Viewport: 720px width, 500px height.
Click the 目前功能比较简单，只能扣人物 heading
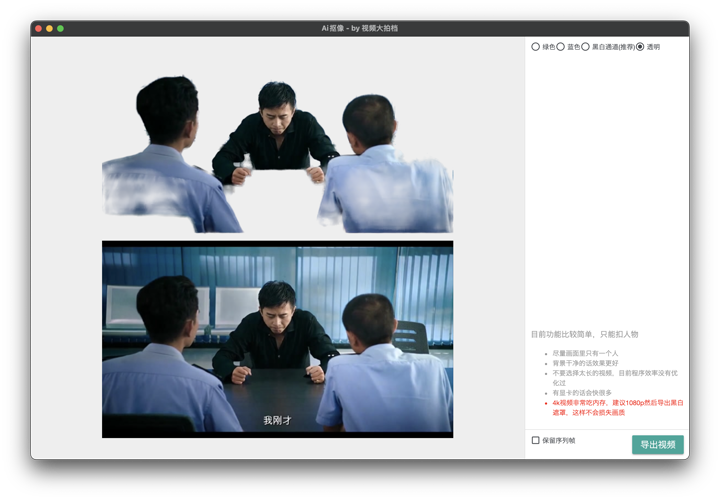(585, 334)
